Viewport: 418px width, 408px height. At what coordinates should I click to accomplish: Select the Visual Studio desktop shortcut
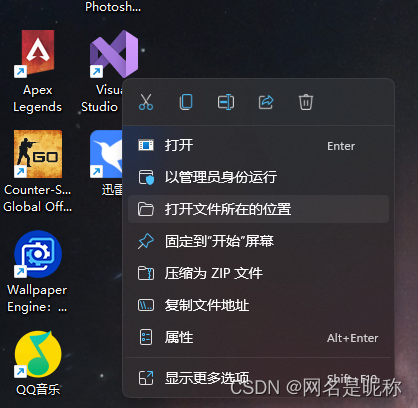tap(114, 54)
